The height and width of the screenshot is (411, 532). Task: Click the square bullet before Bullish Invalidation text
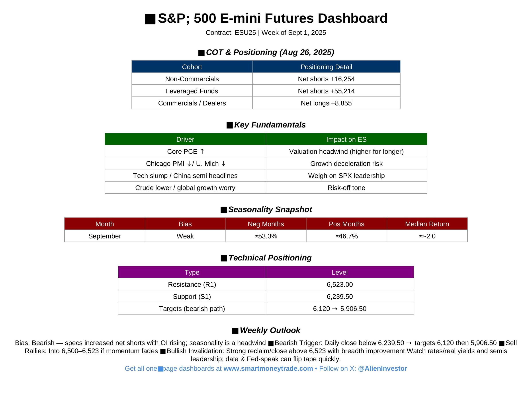(x=163, y=352)
